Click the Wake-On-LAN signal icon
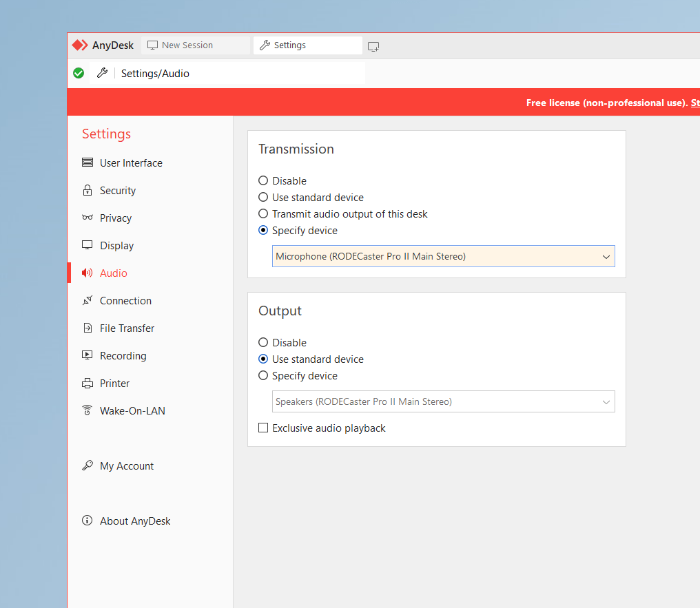The height and width of the screenshot is (608, 700). [x=87, y=410]
